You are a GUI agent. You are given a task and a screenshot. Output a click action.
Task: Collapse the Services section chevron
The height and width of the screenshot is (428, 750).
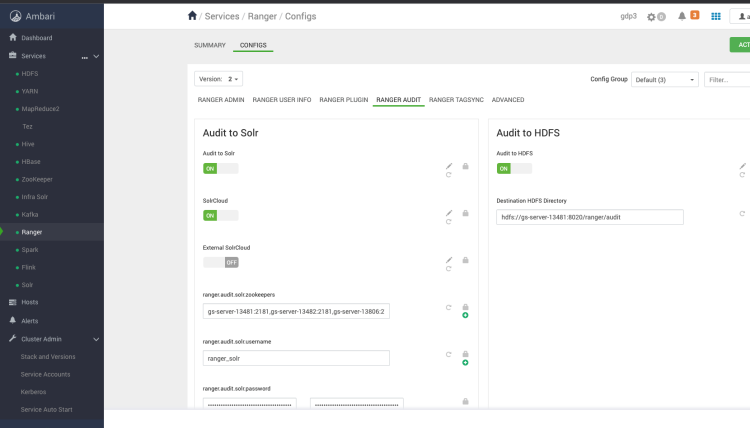pyautogui.click(x=96, y=56)
